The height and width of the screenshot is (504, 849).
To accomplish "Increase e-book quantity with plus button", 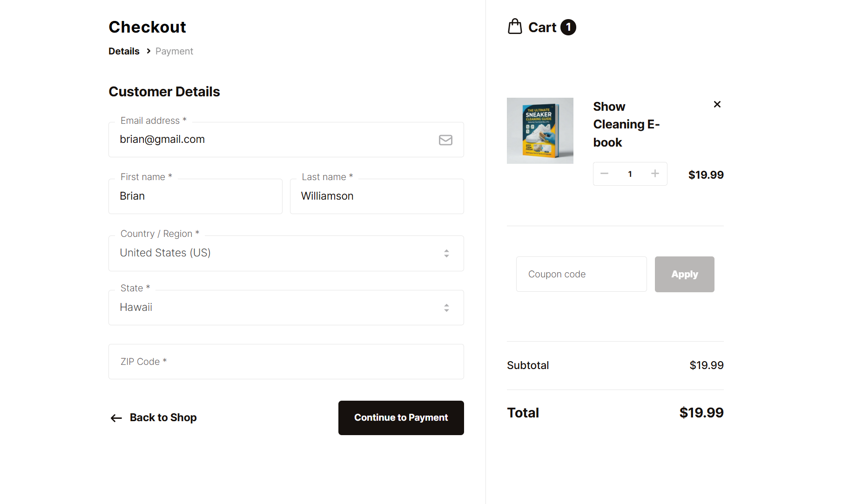I will tap(655, 174).
